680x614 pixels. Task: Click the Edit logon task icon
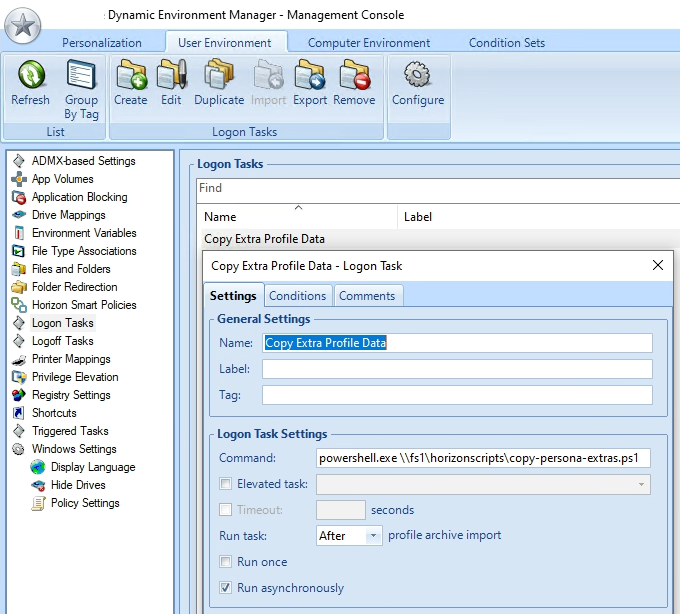[172, 75]
